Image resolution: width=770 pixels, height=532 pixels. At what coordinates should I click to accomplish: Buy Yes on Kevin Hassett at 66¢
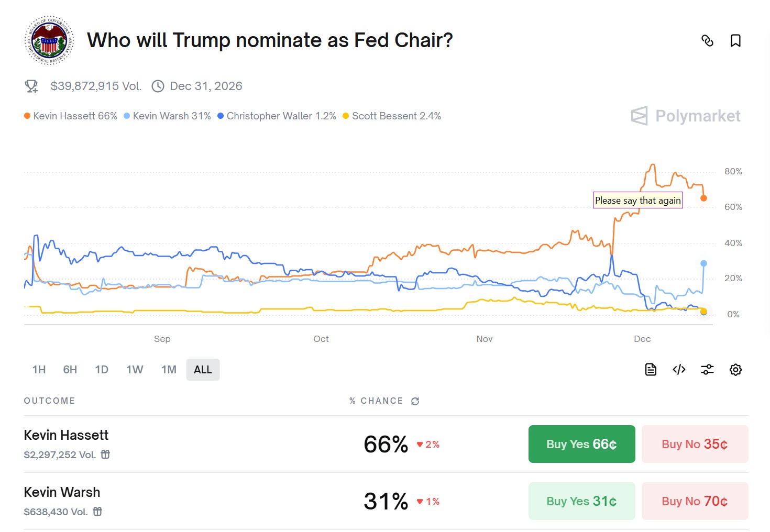coord(581,444)
